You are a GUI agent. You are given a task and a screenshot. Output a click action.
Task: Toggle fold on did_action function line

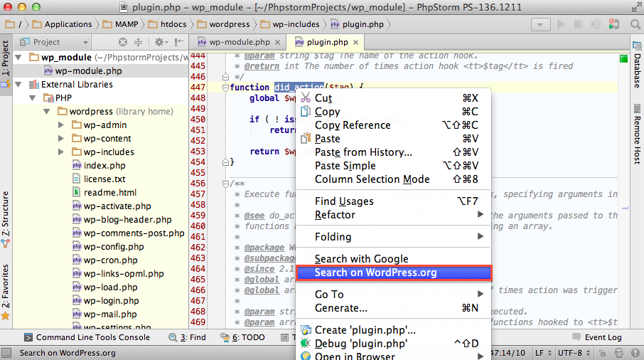225,88
